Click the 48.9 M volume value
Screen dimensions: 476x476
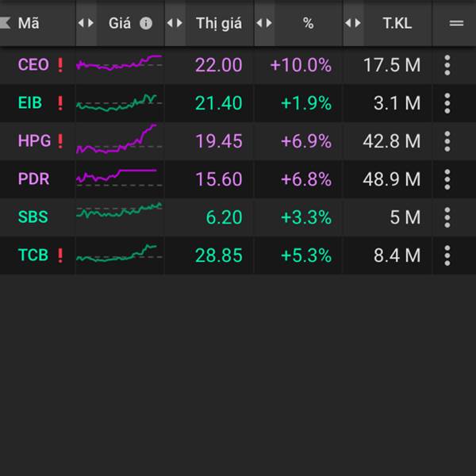coord(392,179)
